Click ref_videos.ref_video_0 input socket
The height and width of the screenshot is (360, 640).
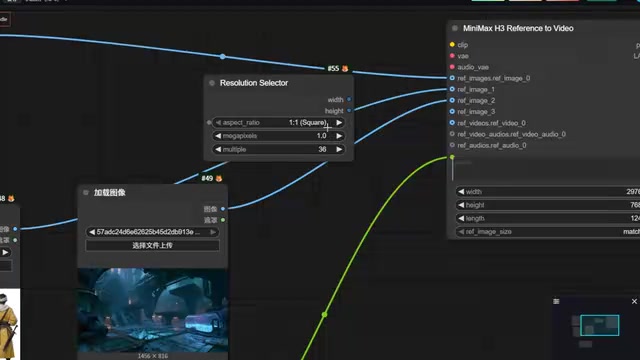click(452, 122)
